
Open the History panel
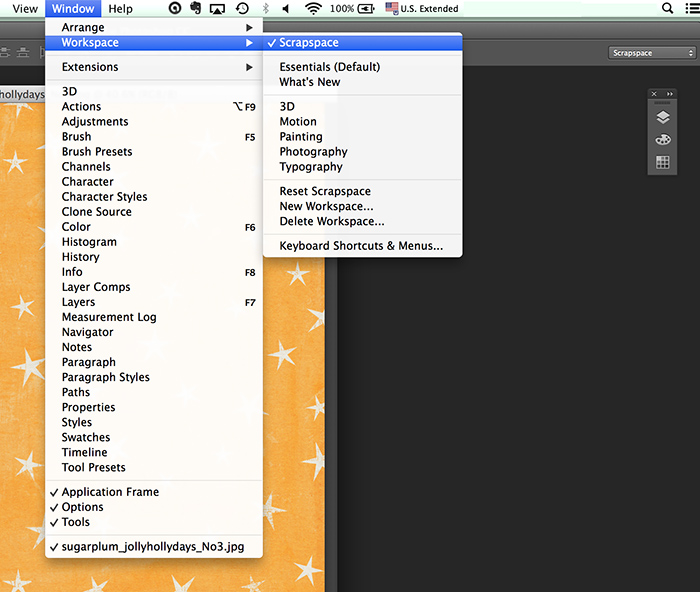[154, 257]
